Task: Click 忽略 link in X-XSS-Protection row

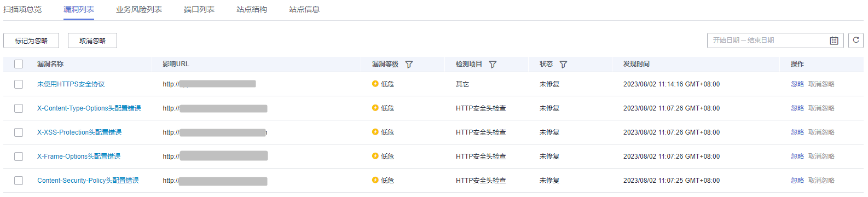Action: coord(797,132)
